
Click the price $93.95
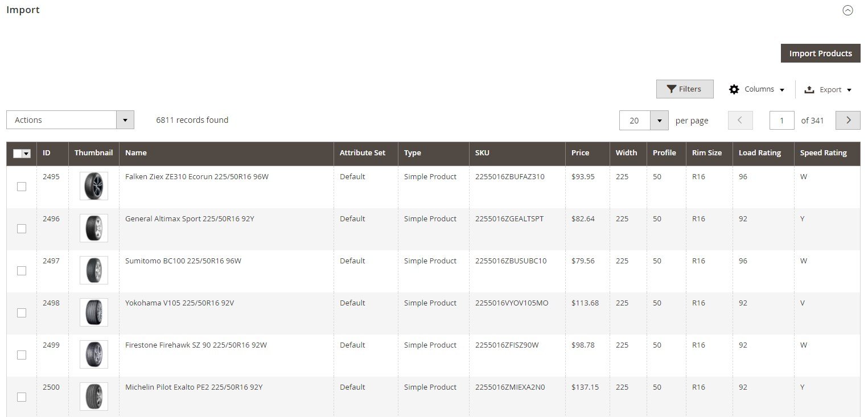[x=583, y=177]
